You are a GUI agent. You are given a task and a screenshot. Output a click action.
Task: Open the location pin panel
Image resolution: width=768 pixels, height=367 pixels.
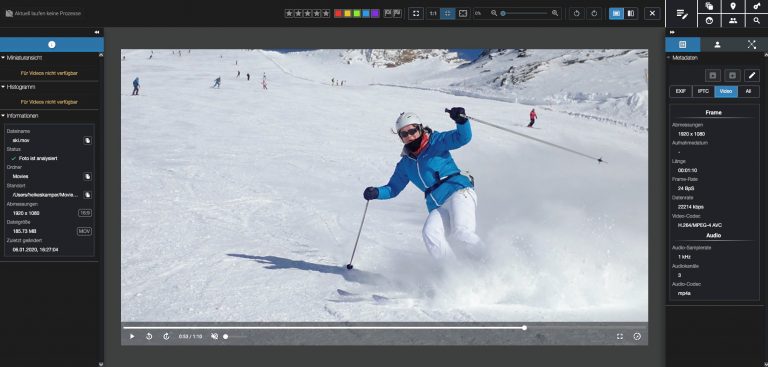(733, 6)
